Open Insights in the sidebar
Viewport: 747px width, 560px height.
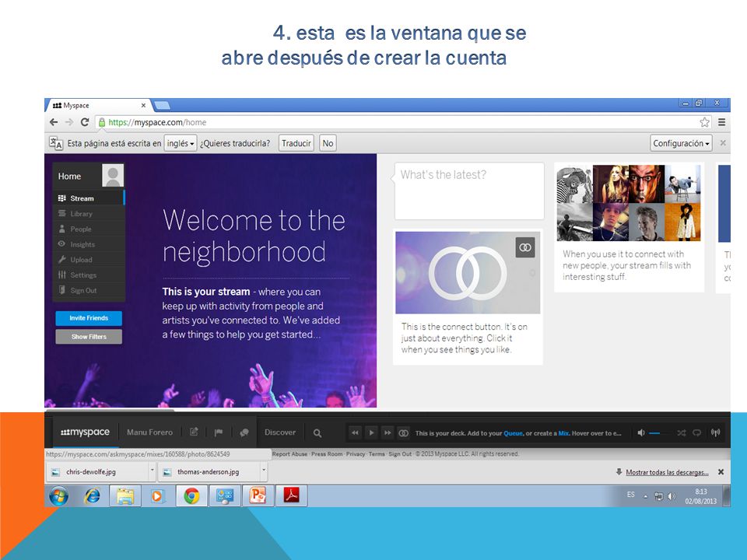click(89, 244)
